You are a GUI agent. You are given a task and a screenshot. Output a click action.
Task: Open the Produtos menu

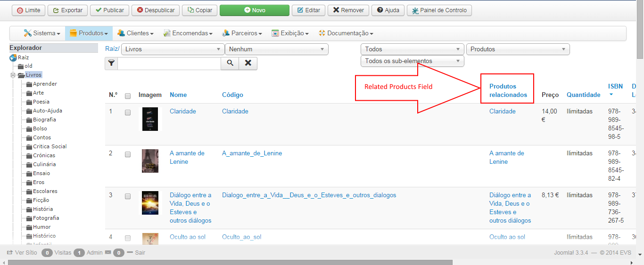(x=89, y=33)
